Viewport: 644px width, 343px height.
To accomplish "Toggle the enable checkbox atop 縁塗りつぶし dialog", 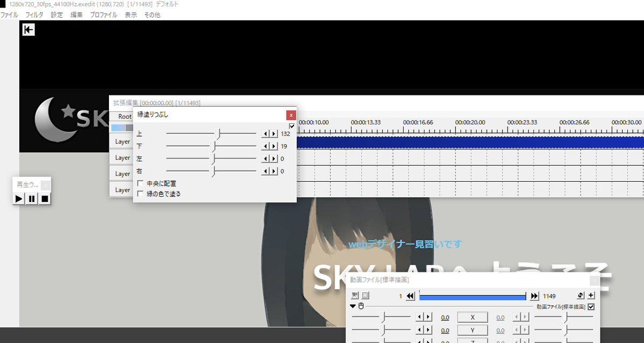I will point(292,126).
